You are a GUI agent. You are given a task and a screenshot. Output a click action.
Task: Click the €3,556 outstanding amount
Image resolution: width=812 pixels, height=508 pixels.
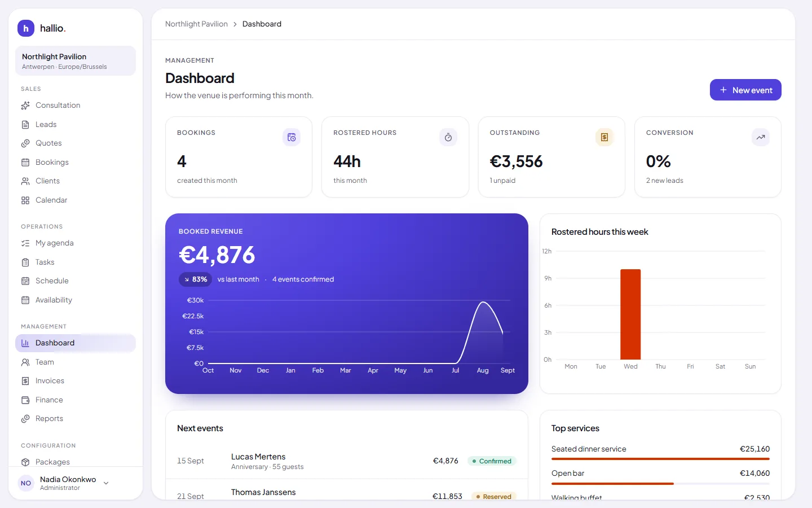tap(516, 162)
